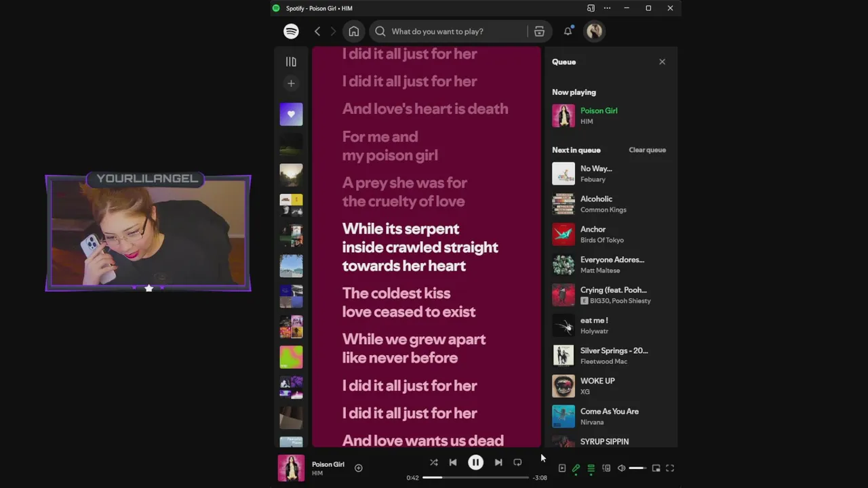Seek on the song progress bar
The image size is (868, 488).
coord(475,478)
